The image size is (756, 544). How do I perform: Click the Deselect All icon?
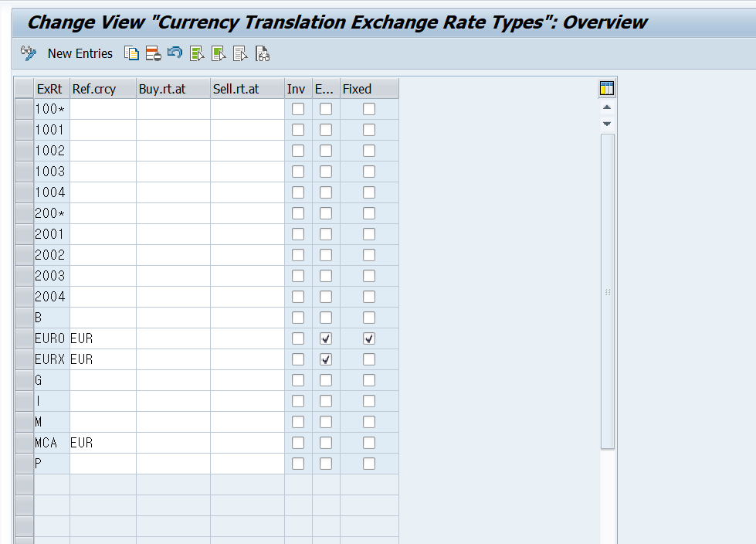240,53
